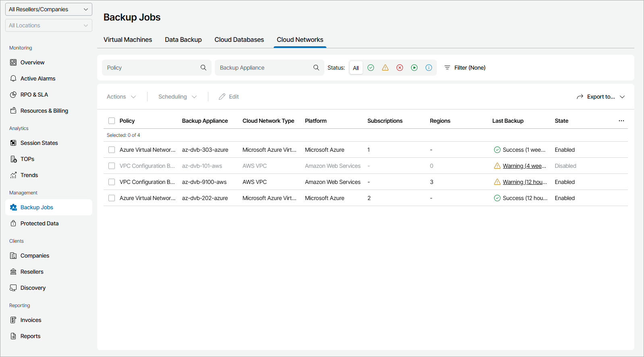Screen dimensions: 644x357
Task: Switch to the Virtual Machines tab
Action: coord(128,39)
